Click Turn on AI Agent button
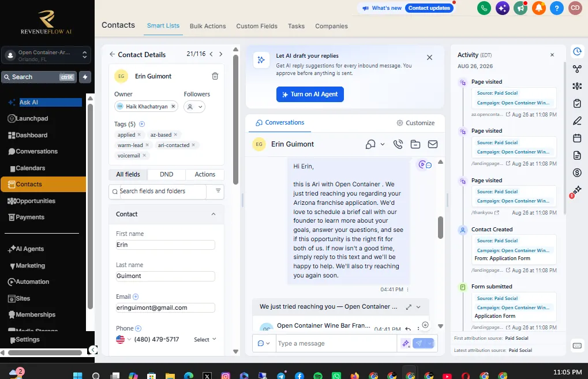The width and height of the screenshot is (588, 379). click(x=310, y=95)
